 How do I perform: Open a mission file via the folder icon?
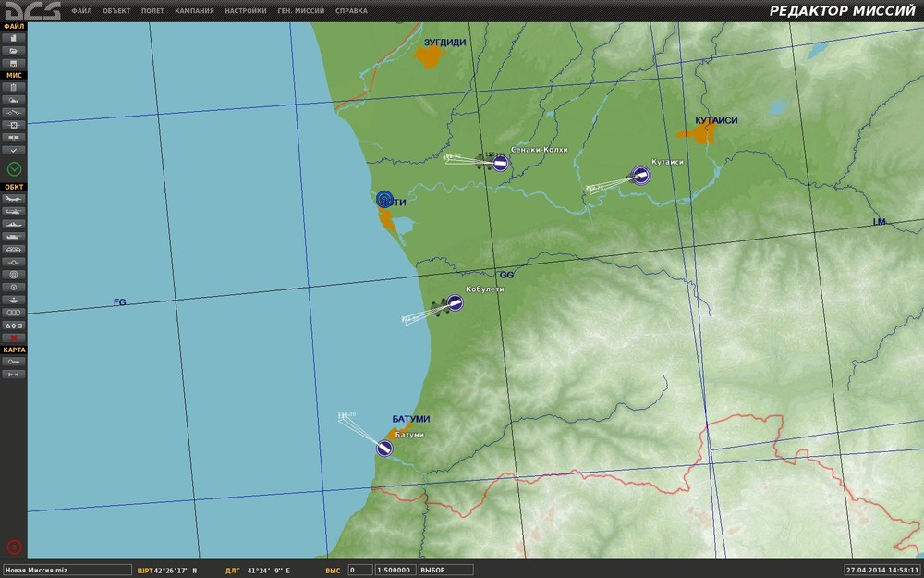click(x=14, y=51)
